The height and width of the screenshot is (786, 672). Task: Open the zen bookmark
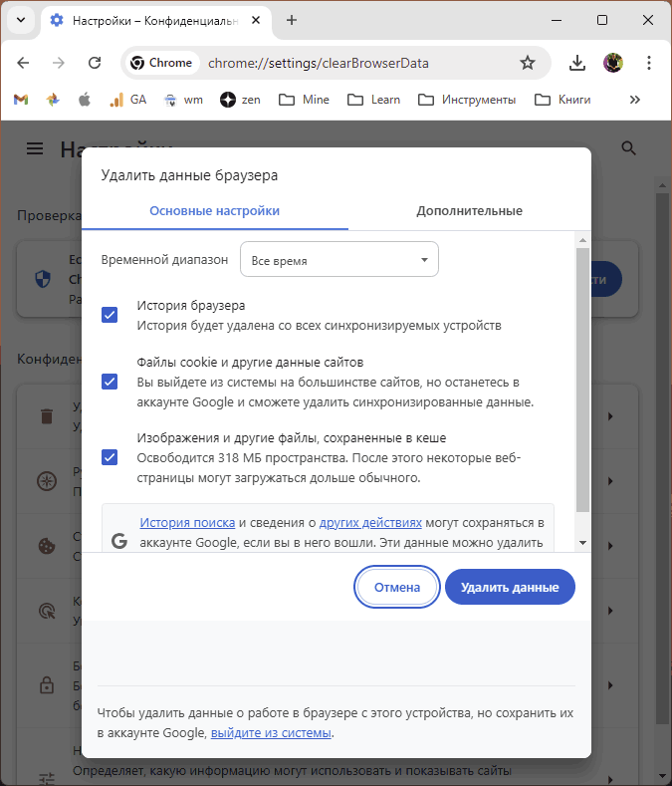240,100
